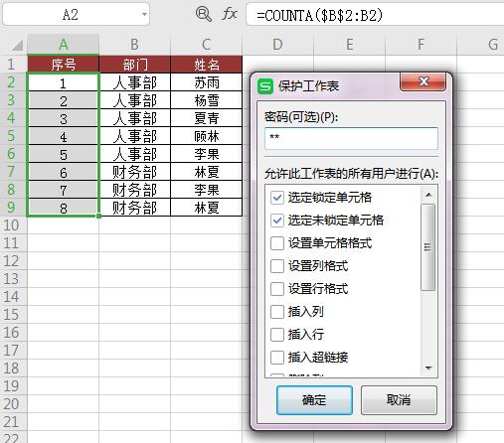This screenshot has height=443, width=504.
Task: Select the serial number cell showing 5
Action: [x=64, y=154]
